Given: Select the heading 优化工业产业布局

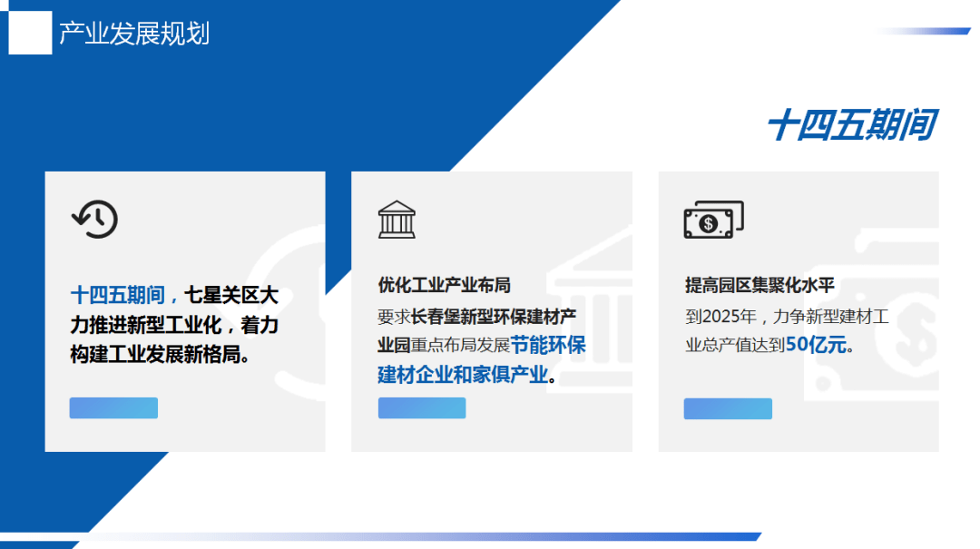Looking at the screenshot, I should [445, 285].
